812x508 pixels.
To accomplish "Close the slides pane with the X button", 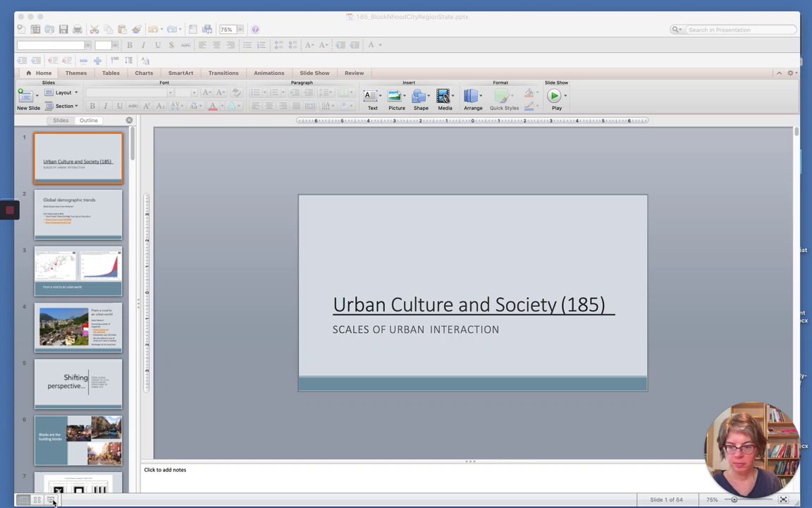I will [x=130, y=120].
